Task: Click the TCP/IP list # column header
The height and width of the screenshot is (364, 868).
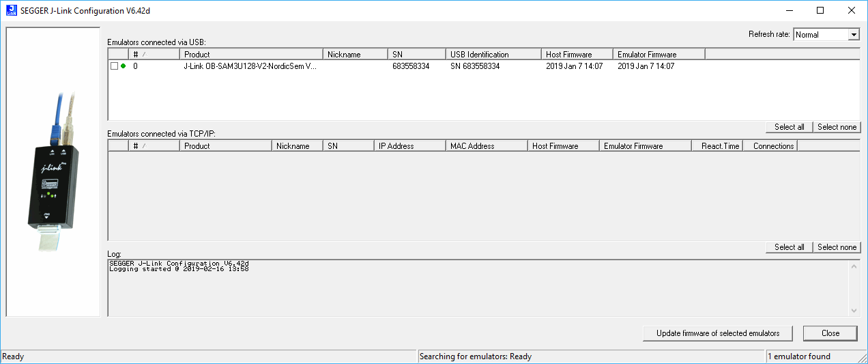Action: (x=154, y=145)
